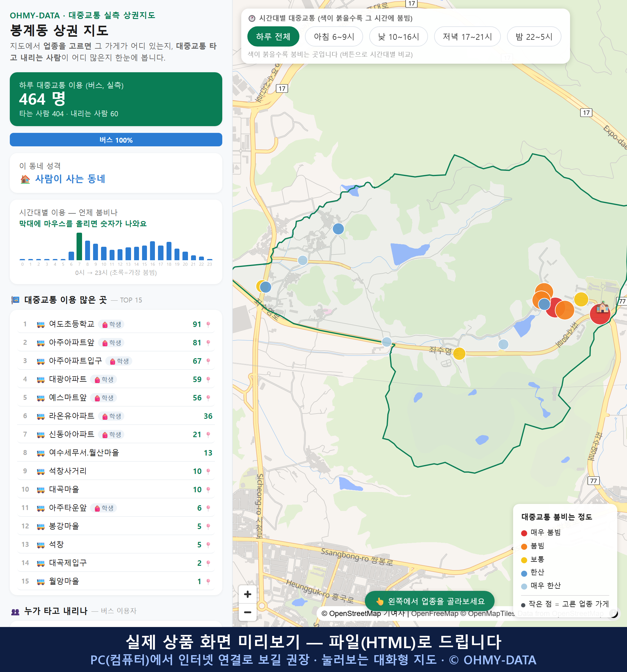Select the 대곡제입구 row
The image size is (627, 672).
(x=116, y=563)
